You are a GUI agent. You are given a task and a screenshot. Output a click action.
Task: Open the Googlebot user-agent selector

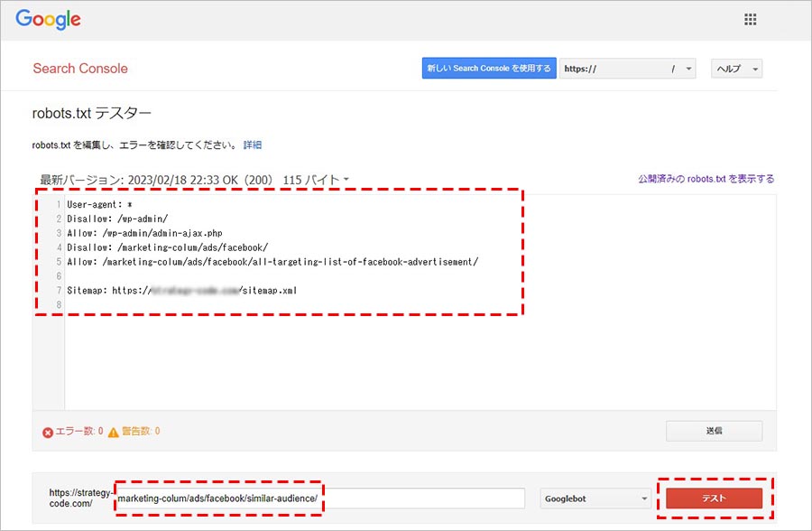(x=596, y=498)
